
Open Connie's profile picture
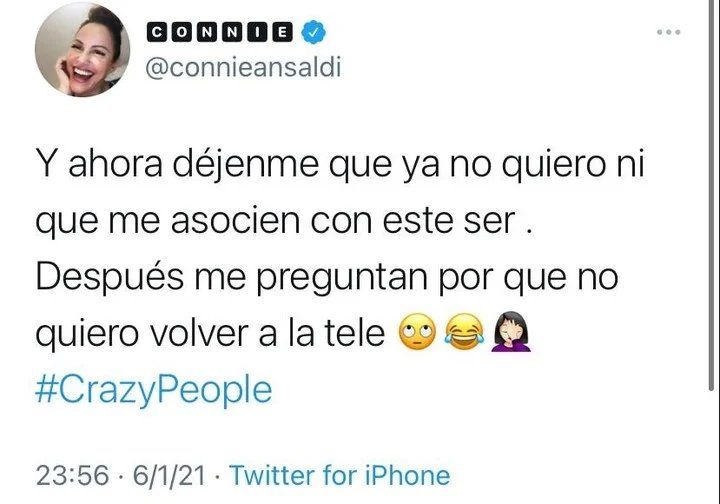pos(82,49)
